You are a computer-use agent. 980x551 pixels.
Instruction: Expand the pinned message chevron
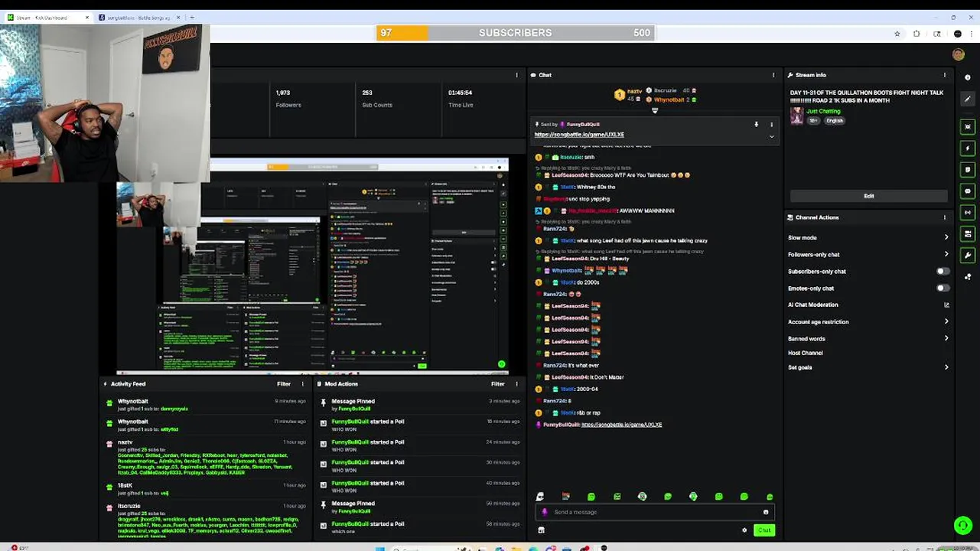[x=771, y=136]
